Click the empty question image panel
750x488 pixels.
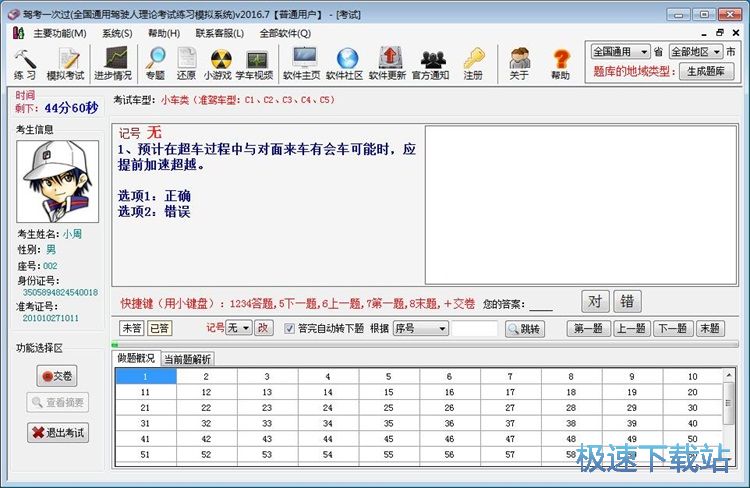[x=581, y=205]
